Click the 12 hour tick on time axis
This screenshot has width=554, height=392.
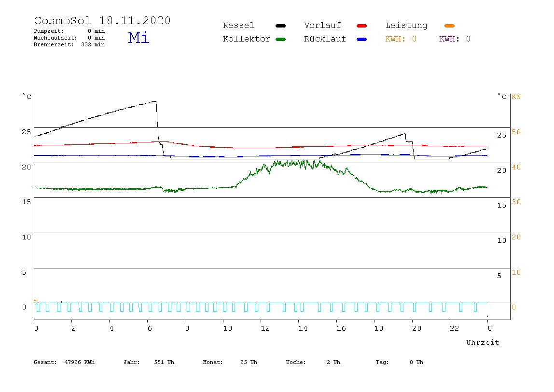265,328
